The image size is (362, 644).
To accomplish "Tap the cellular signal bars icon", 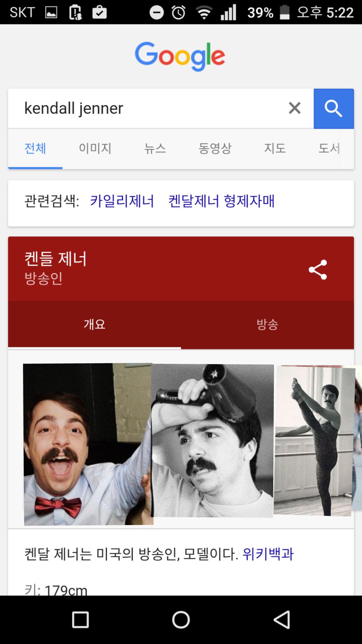I will pos(229,13).
